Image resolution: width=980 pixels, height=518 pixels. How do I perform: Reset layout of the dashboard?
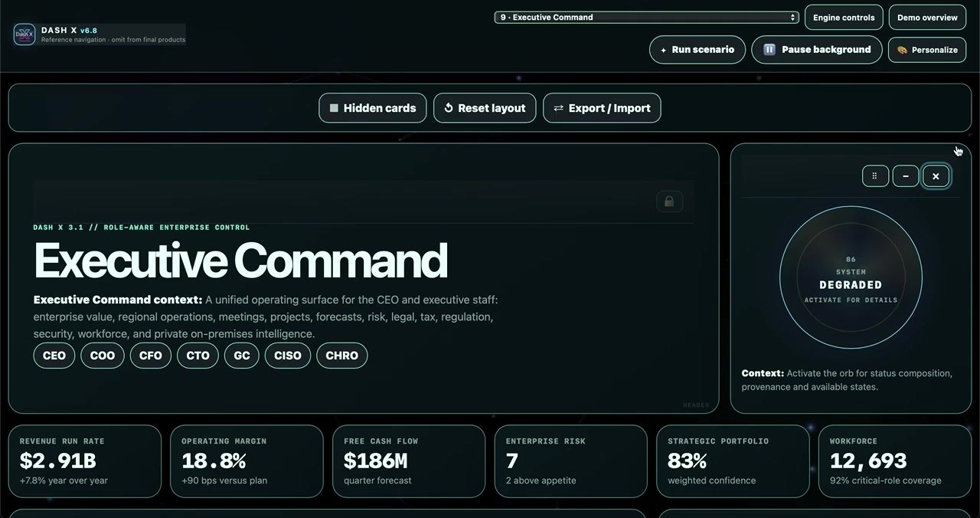coord(485,108)
